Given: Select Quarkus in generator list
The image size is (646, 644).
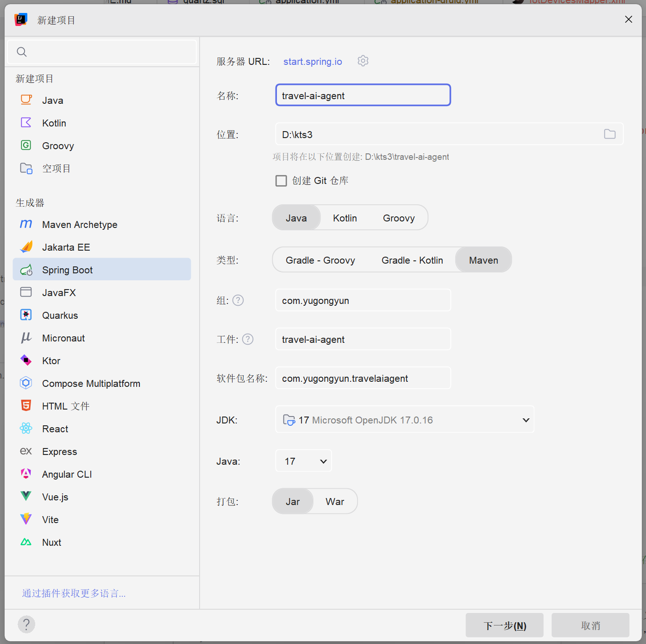Looking at the screenshot, I should pyautogui.click(x=102, y=315).
